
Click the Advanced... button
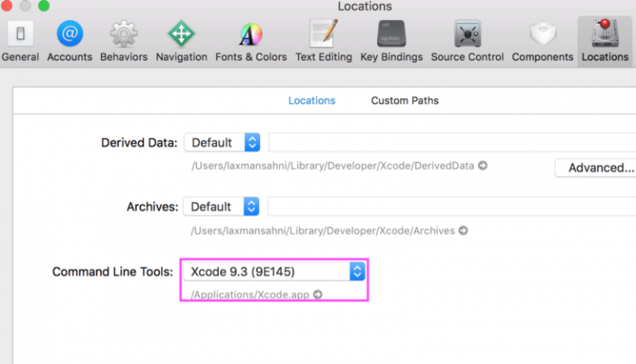click(596, 168)
